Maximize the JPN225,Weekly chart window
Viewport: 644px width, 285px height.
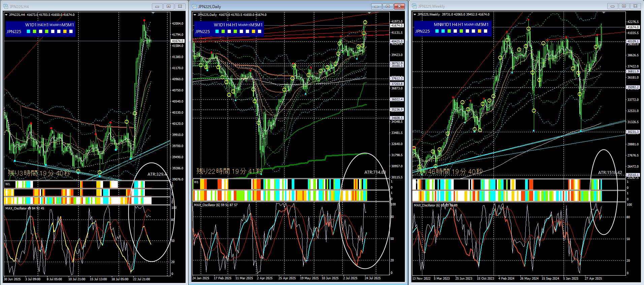[x=624, y=6]
